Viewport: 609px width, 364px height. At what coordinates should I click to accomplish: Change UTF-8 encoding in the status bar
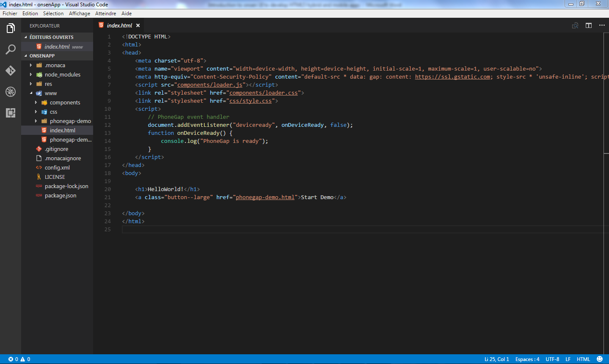pos(552,359)
